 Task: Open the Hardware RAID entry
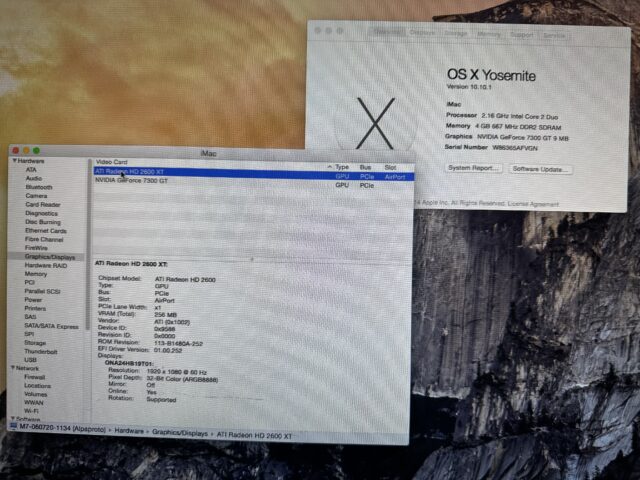pos(46,265)
